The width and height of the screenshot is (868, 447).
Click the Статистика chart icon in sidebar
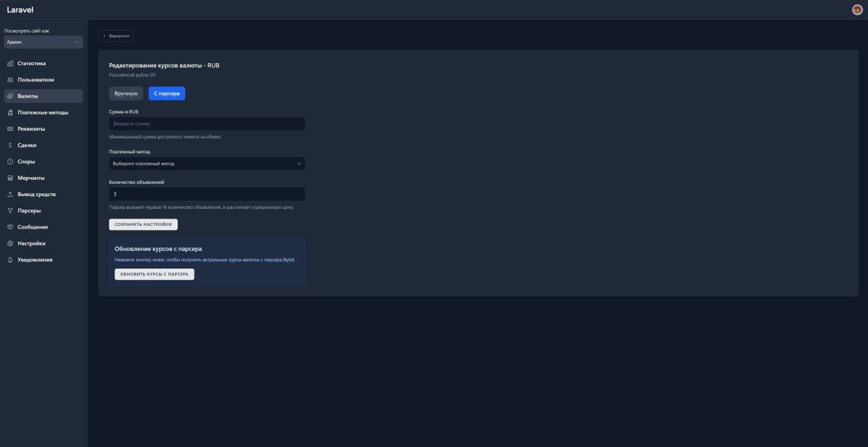10,64
